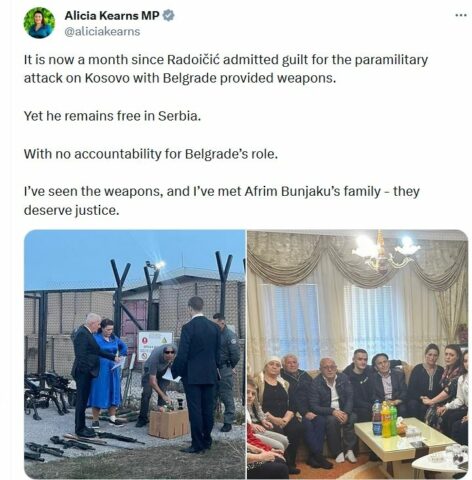Click the display name Alicia Kearns MP
472x480 pixels.
pos(112,15)
